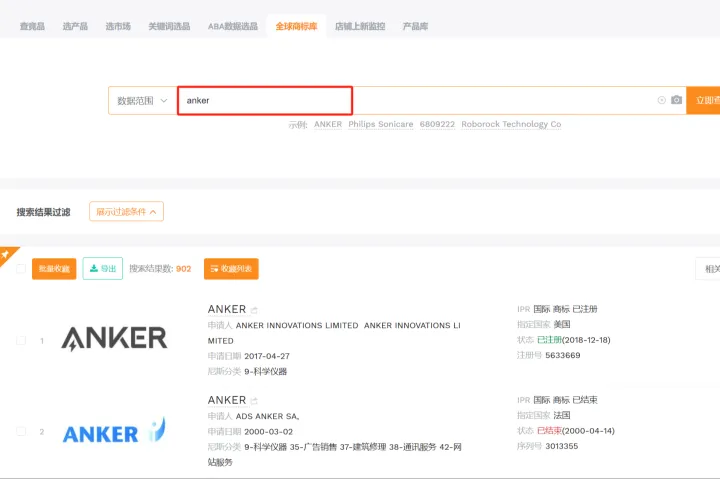Click applicant ADS ANKER SA text
Viewport: 720px width, 479px height.
point(267,416)
